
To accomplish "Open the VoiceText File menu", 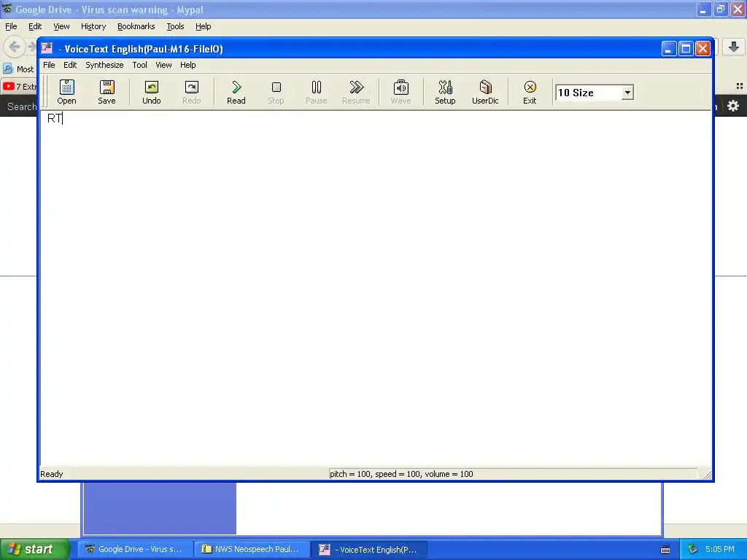I will pyautogui.click(x=49, y=65).
